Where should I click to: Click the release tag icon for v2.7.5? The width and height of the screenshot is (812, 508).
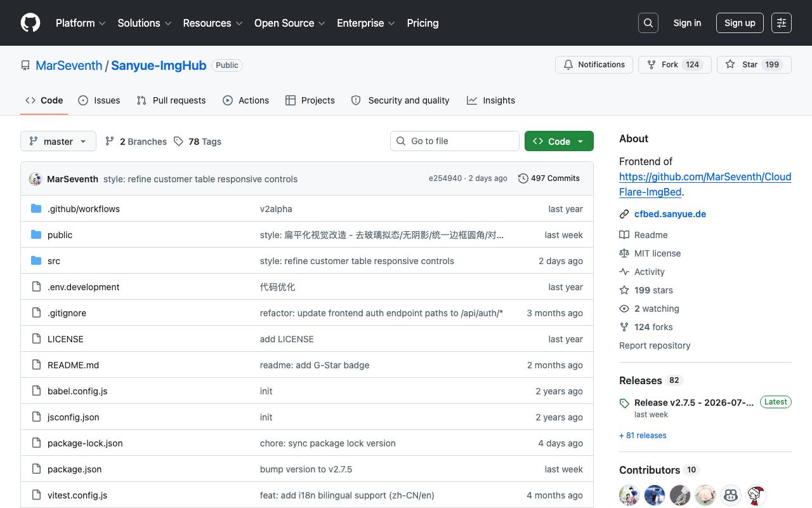(624, 403)
